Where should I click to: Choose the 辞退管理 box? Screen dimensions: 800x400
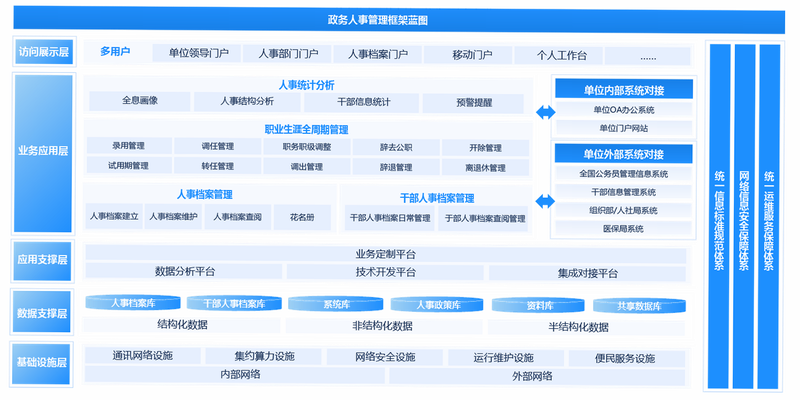[396, 167]
